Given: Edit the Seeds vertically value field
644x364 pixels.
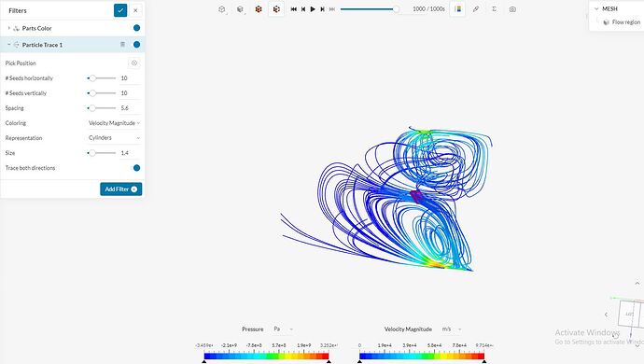Looking at the screenshot, I should 130,93.
